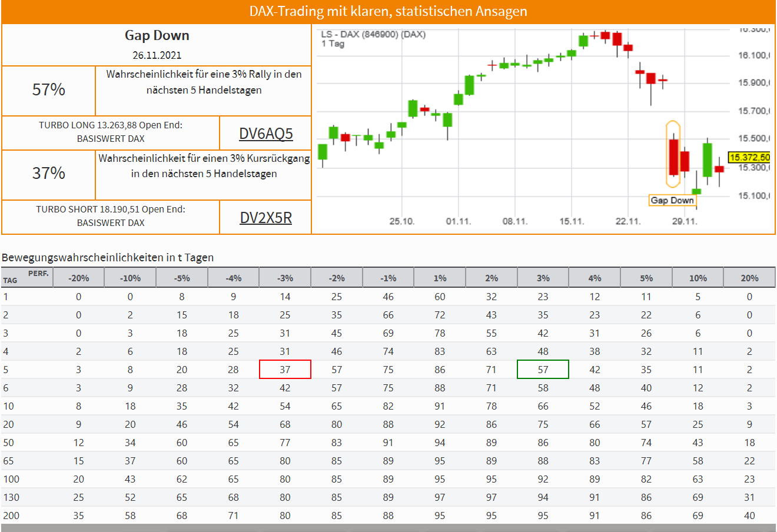Select the row label for day 100
Viewport: 777px width, 532px height.
(11, 479)
